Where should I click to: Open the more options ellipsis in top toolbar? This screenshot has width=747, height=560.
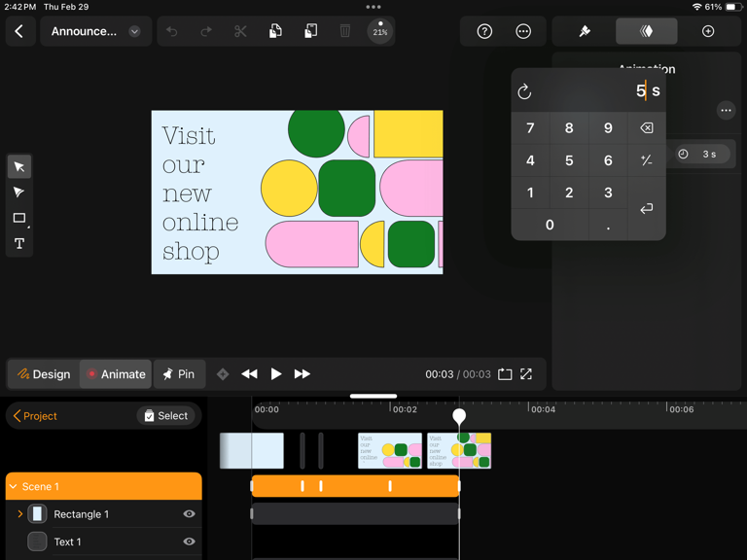click(x=523, y=31)
